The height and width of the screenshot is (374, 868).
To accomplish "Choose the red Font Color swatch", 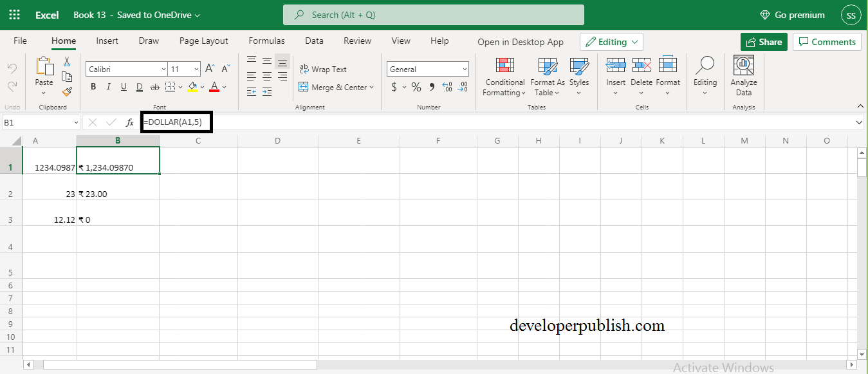I will click(x=214, y=86).
